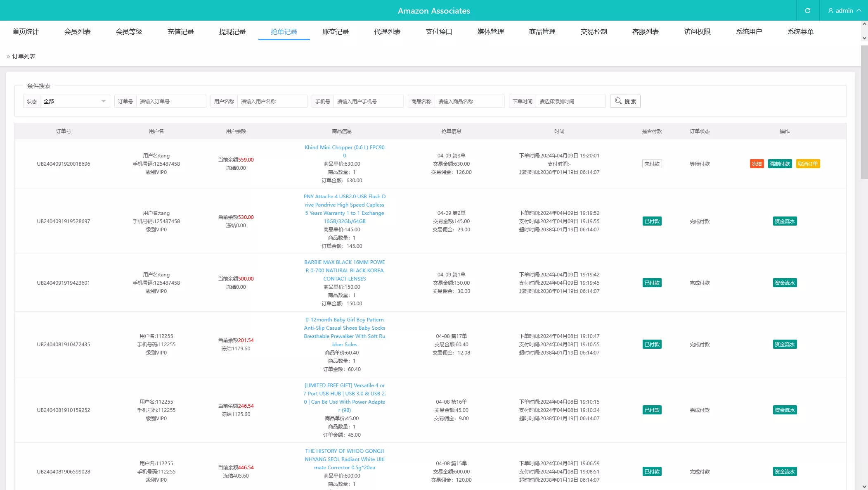Go to the 商品管理 tab
This screenshot has width=868, height=490.
(542, 32)
